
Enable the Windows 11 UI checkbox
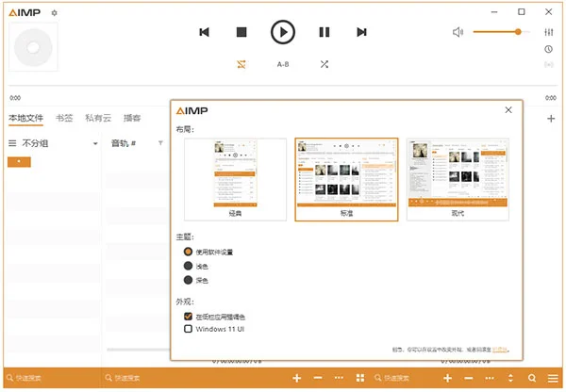(188, 329)
